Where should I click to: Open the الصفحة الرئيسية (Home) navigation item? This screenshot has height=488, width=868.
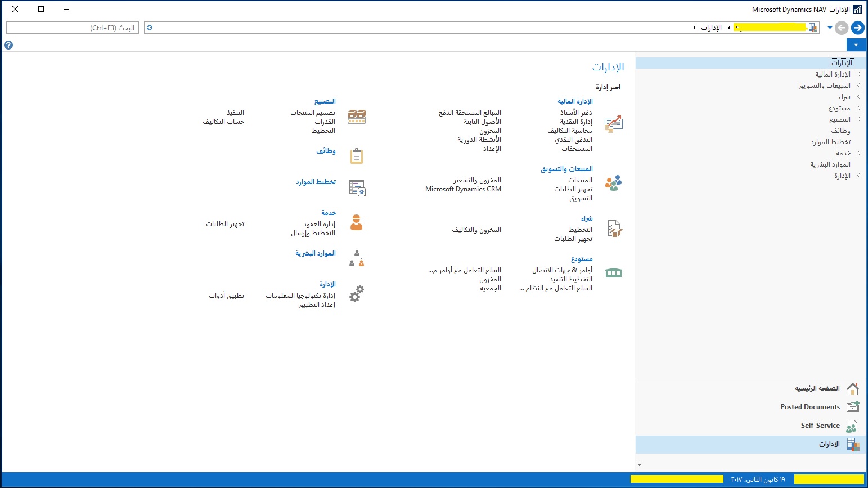click(x=817, y=388)
